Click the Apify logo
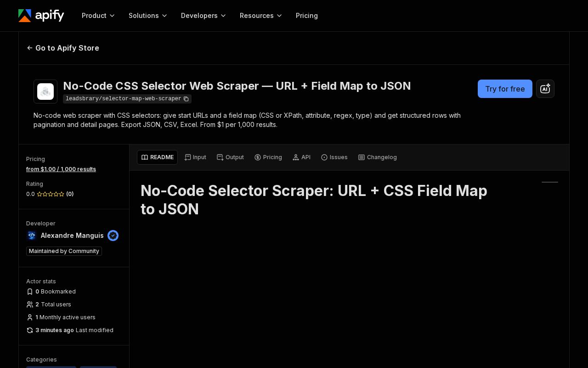The height and width of the screenshot is (368, 588). pos(41,15)
